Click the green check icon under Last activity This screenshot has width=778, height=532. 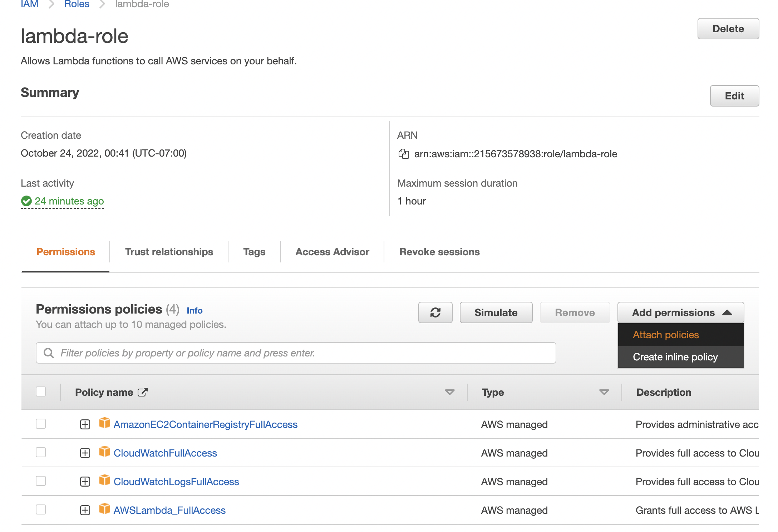pos(26,201)
